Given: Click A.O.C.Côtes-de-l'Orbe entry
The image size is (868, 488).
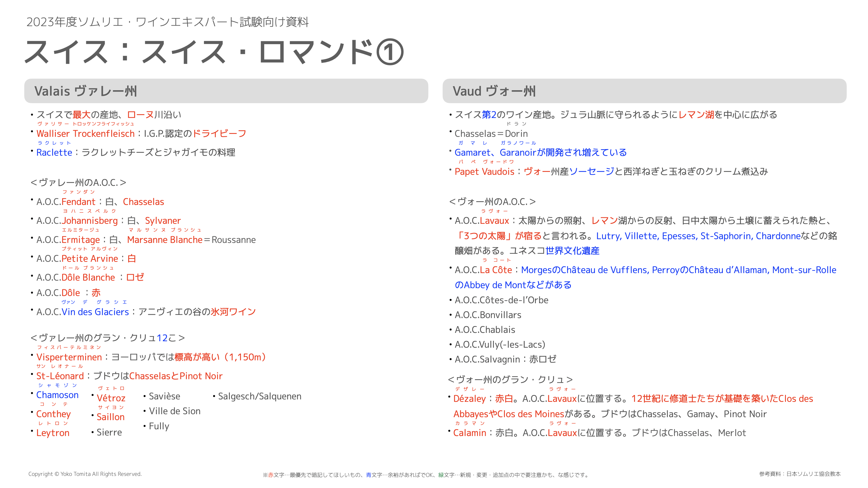Looking at the screenshot, I should tap(501, 300).
